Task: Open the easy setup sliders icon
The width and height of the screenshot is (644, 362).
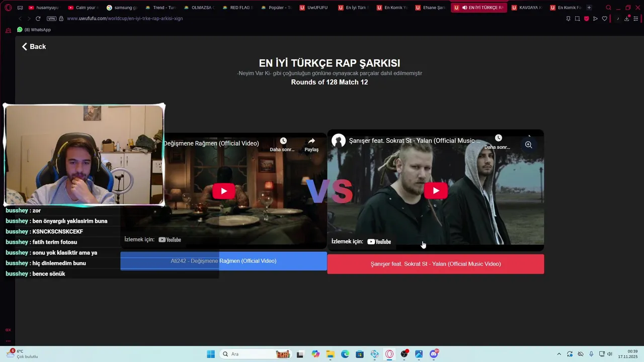Action: point(636,19)
